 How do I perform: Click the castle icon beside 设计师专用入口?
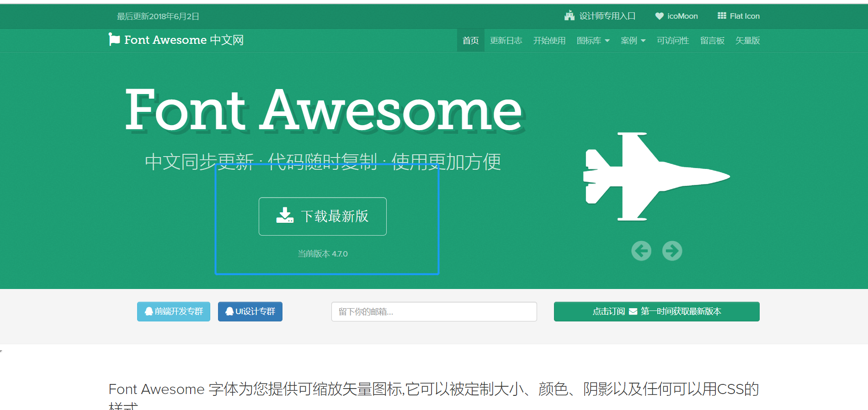(569, 16)
